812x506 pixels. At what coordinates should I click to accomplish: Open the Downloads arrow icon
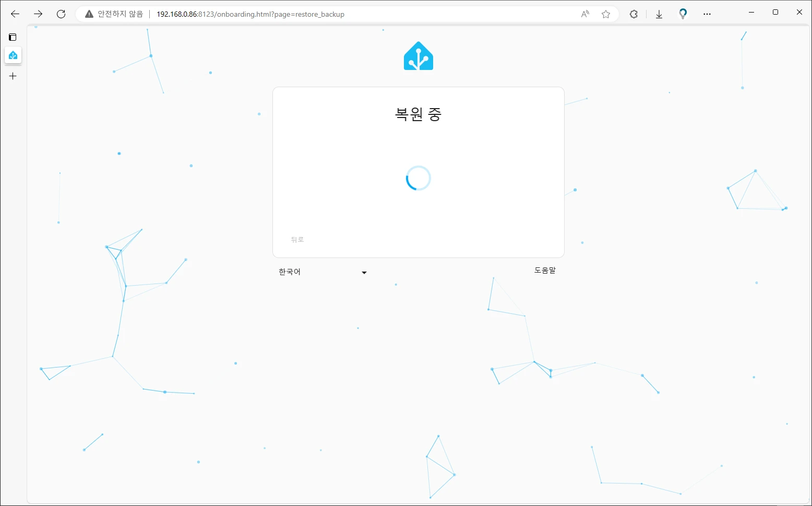659,14
